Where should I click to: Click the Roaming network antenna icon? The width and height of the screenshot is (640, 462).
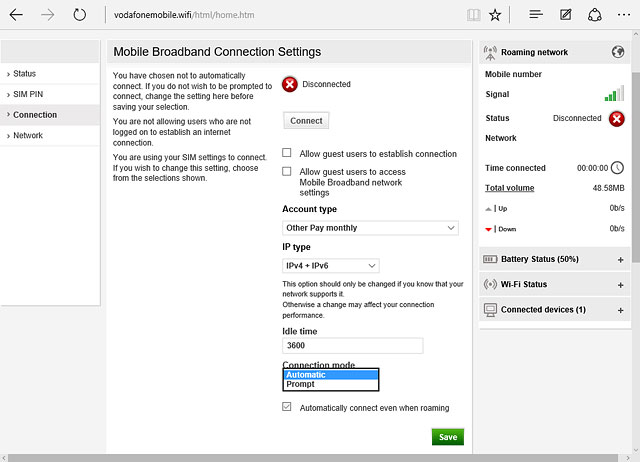coord(490,52)
